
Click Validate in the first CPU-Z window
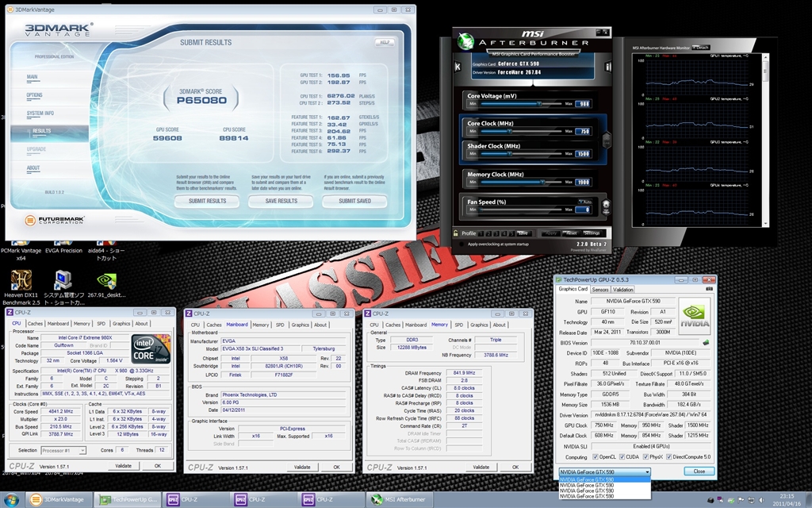coord(123,466)
